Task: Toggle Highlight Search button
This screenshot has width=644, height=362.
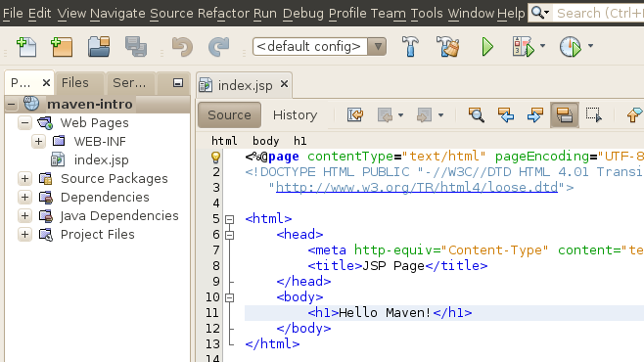Action: 565,114
